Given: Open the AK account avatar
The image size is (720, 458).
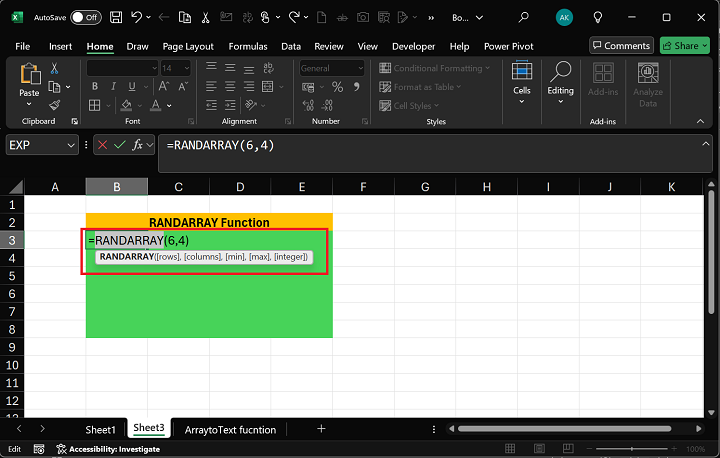Looking at the screenshot, I should pos(564,17).
